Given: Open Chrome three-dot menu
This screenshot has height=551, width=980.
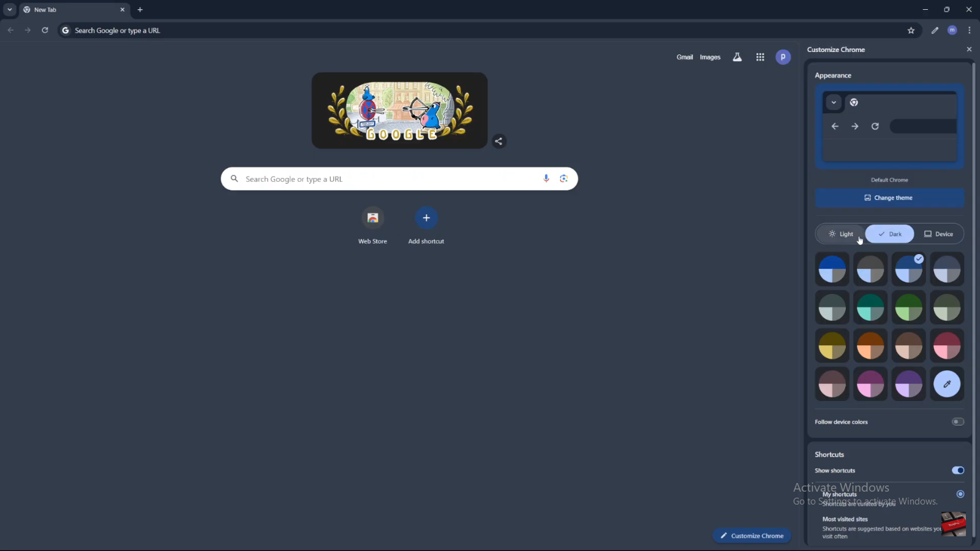Looking at the screenshot, I should (969, 30).
